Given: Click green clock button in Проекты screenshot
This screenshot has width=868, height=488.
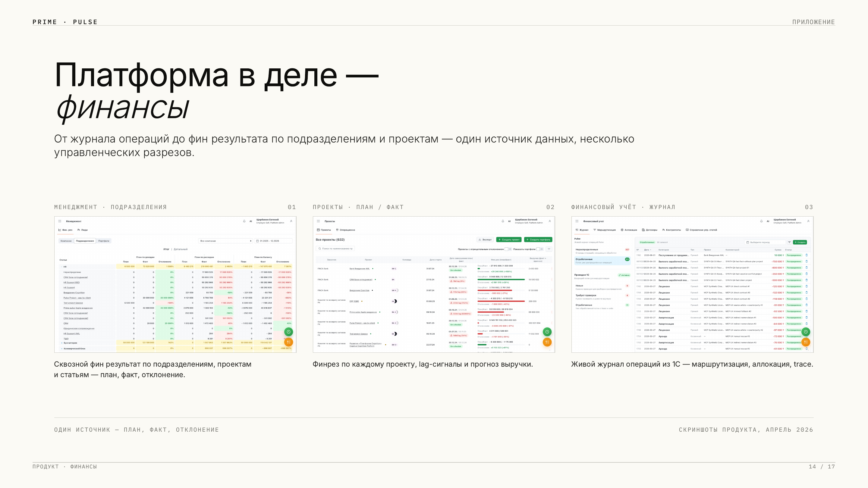Looking at the screenshot, I should (x=547, y=332).
